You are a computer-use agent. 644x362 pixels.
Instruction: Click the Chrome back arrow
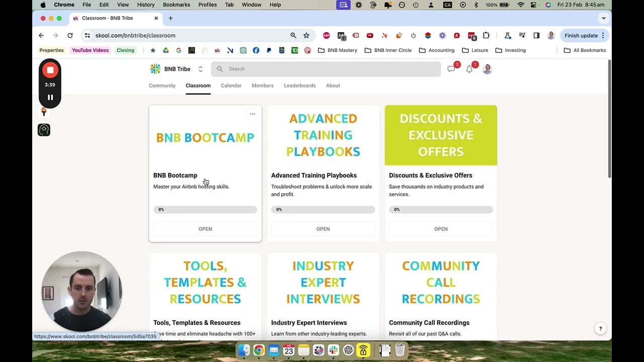pyautogui.click(x=41, y=36)
